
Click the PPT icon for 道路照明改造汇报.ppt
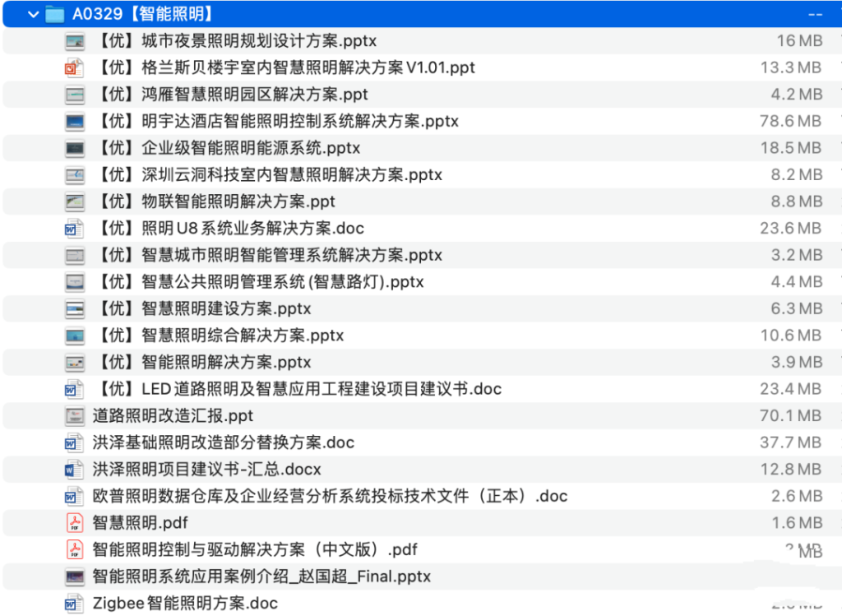[x=74, y=415]
